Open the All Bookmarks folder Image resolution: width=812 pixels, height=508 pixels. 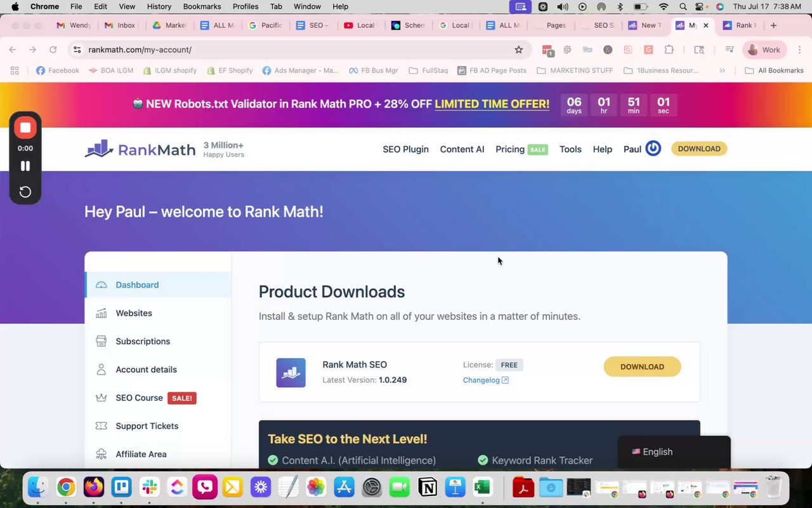click(x=775, y=70)
